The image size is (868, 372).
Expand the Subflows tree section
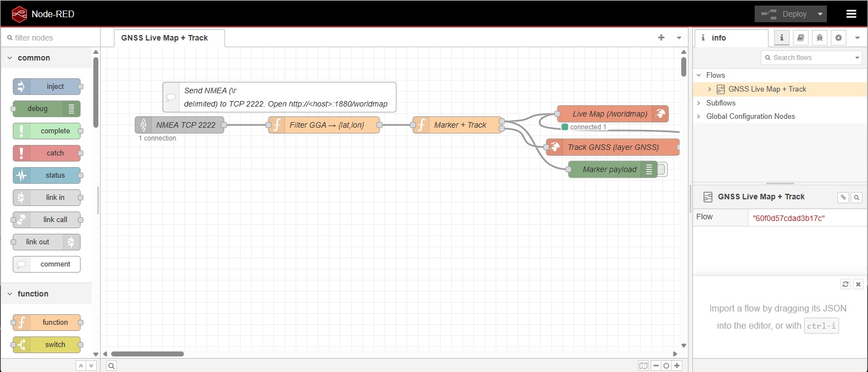point(699,103)
